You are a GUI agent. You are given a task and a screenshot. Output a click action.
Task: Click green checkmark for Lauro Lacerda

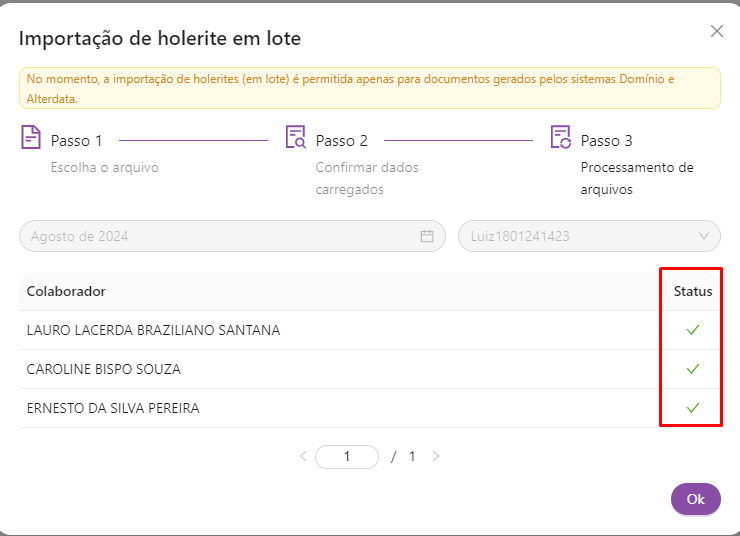click(692, 330)
